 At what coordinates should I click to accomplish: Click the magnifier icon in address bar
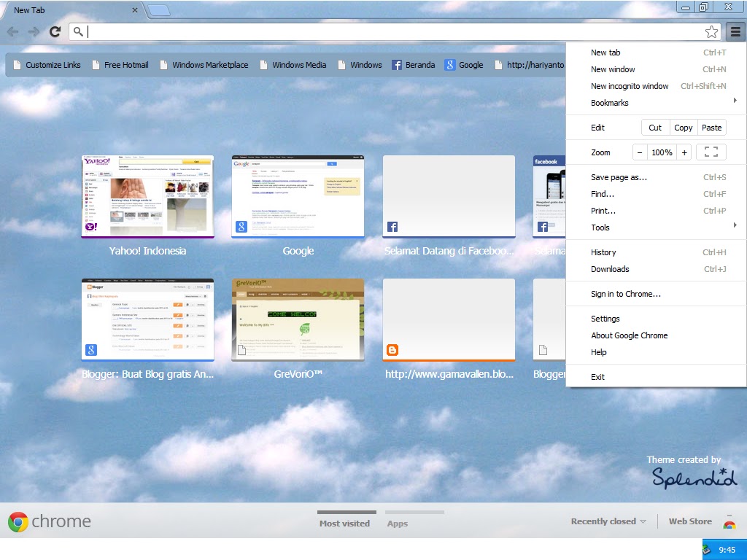(78, 32)
